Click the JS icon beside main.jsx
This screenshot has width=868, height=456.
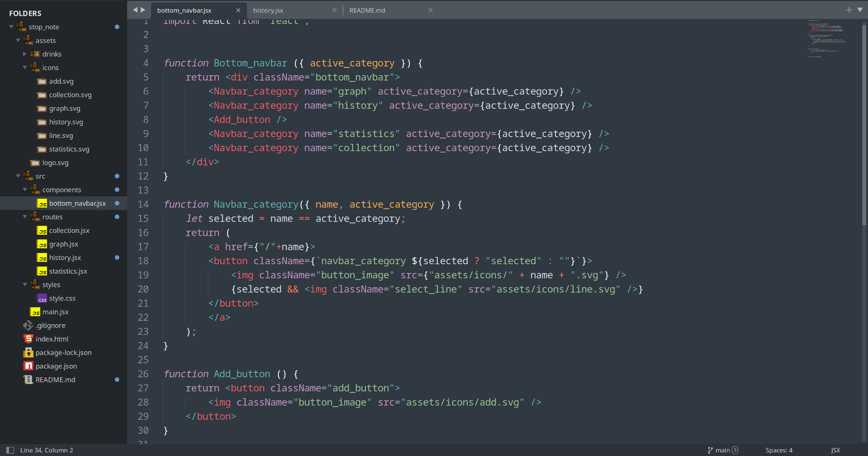coord(35,312)
